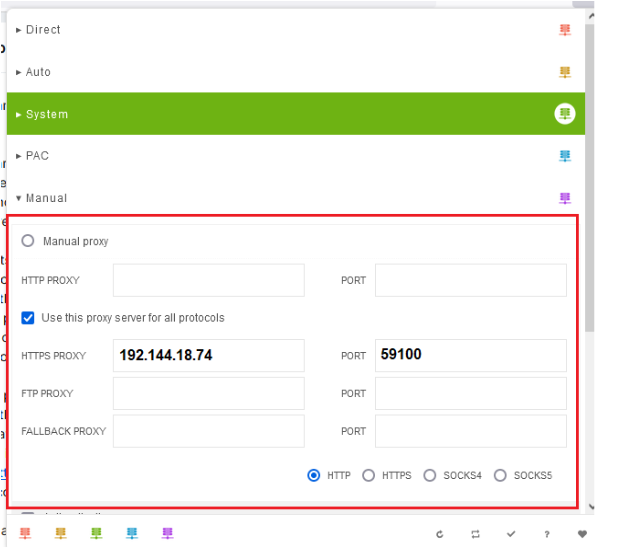Viewport: 626px width, 550px height.
Task: Click the heart icon in bottom toolbar
Action: pos(582,534)
